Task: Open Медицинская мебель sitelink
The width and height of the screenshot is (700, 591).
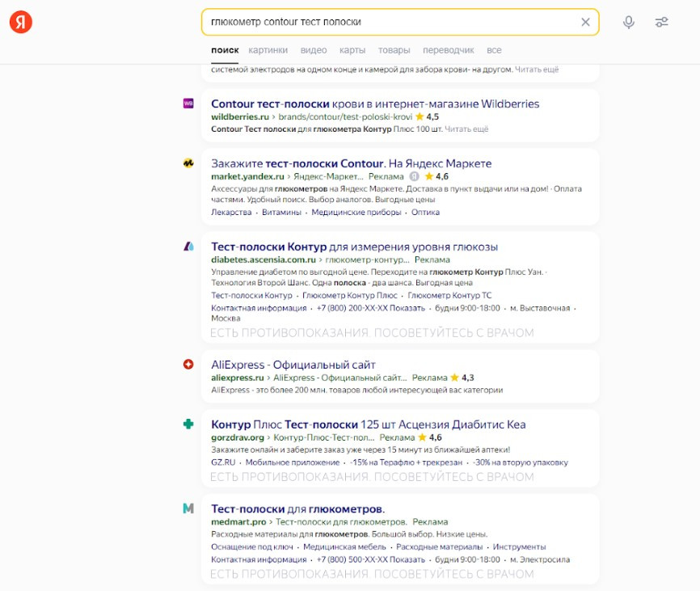Action: [x=344, y=547]
